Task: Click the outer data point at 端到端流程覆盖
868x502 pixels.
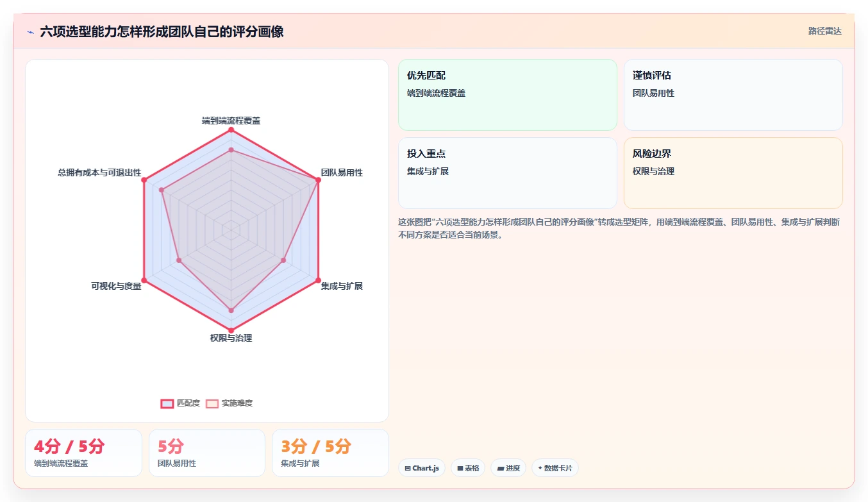Action: pos(231,130)
